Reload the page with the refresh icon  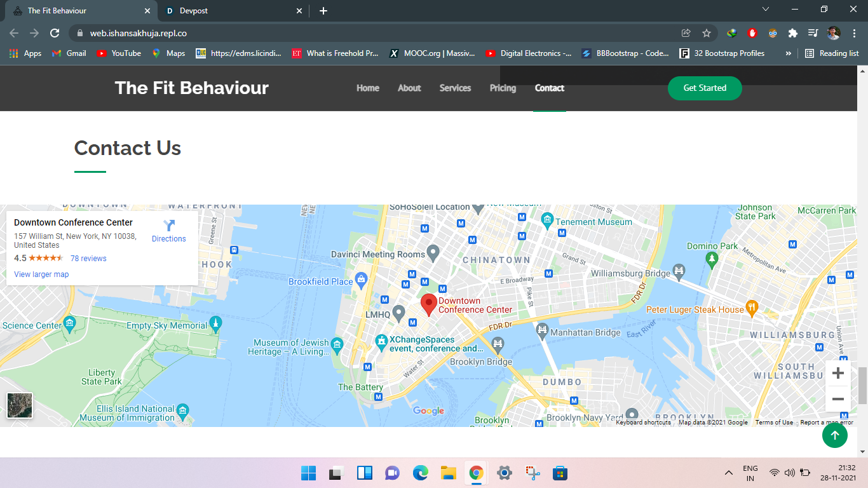[55, 33]
